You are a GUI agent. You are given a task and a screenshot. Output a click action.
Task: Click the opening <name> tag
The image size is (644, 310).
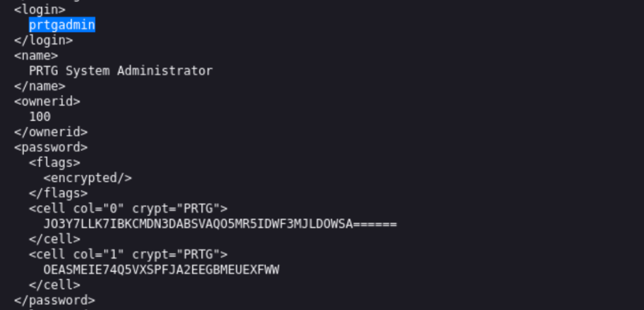point(36,55)
